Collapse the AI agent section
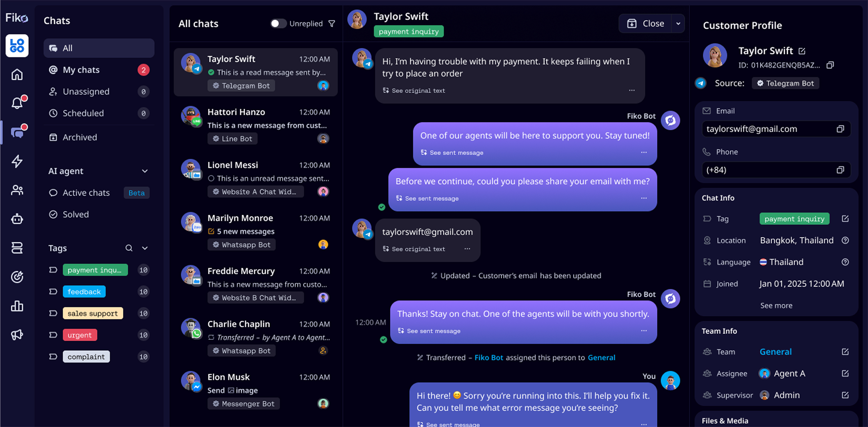Viewport: 868px width, 427px height. click(145, 171)
